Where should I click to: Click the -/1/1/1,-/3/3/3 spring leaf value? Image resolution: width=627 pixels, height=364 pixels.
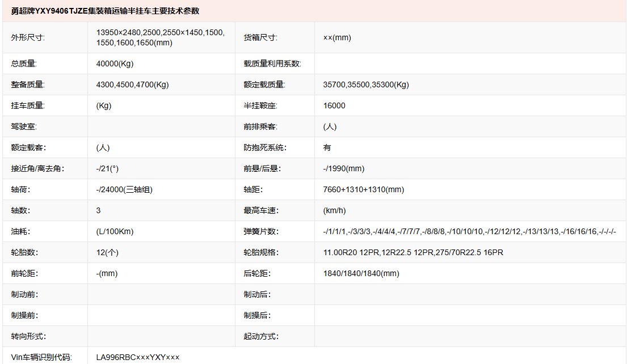tap(469, 231)
